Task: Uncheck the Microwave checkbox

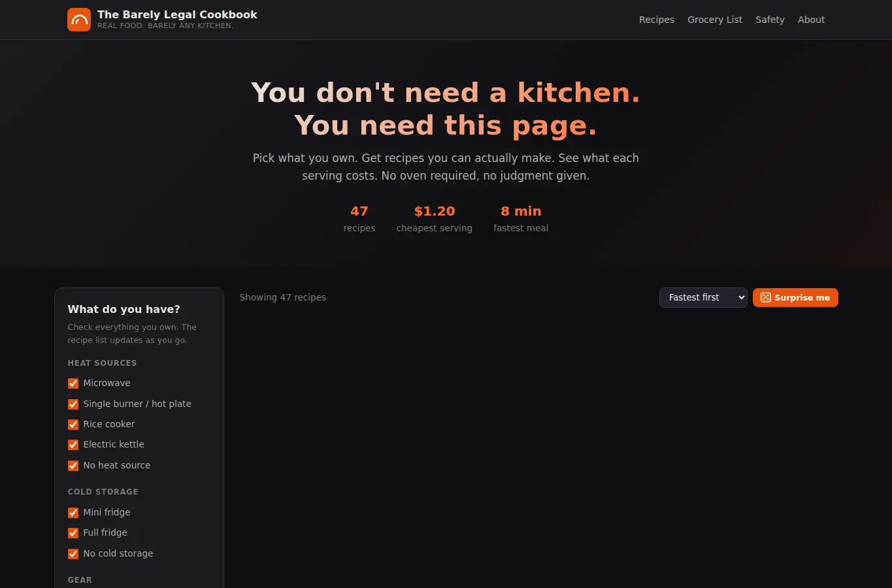Action: pyautogui.click(x=73, y=384)
